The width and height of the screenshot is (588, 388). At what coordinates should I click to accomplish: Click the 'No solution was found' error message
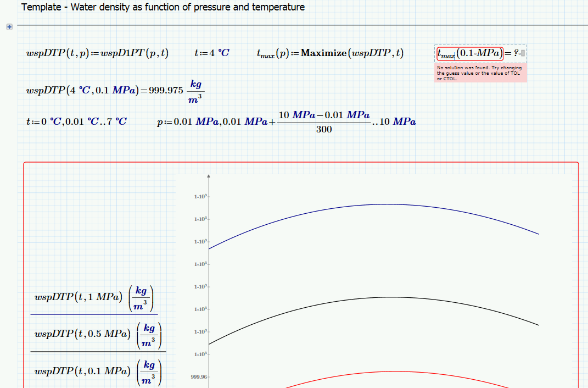coord(480,73)
